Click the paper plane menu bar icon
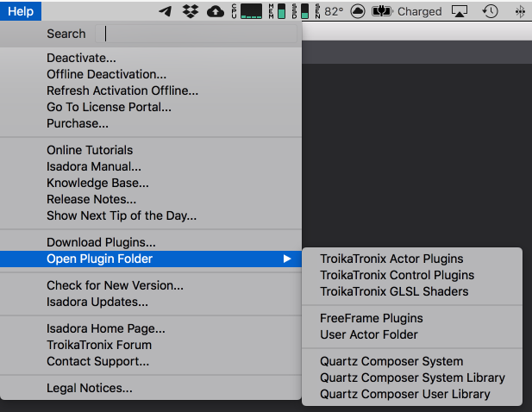Screen dimensions: 532x412 (166, 11)
